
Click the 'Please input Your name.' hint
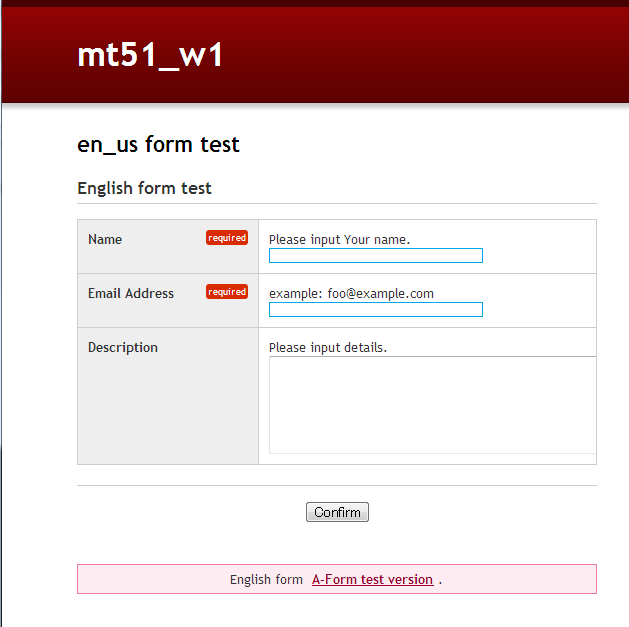click(x=339, y=240)
